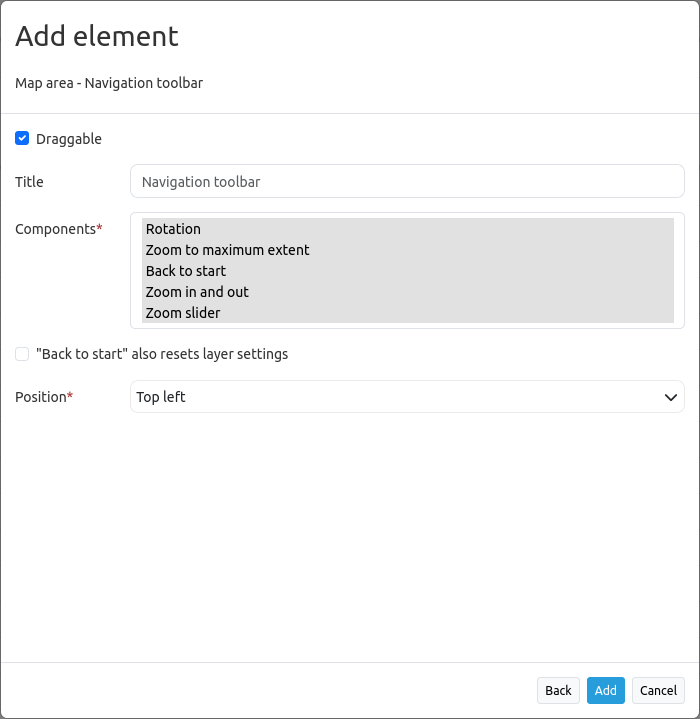
Task: Click the Map area - Navigation toolbar subtitle
Action: coord(109,83)
